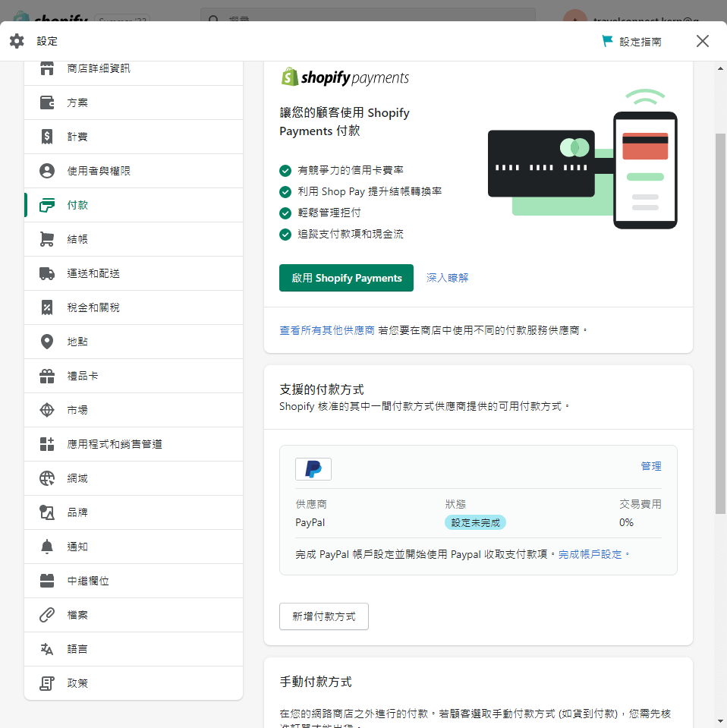Click the metafields icon beside 中繼欄位
The image size is (727, 728).
click(47, 581)
